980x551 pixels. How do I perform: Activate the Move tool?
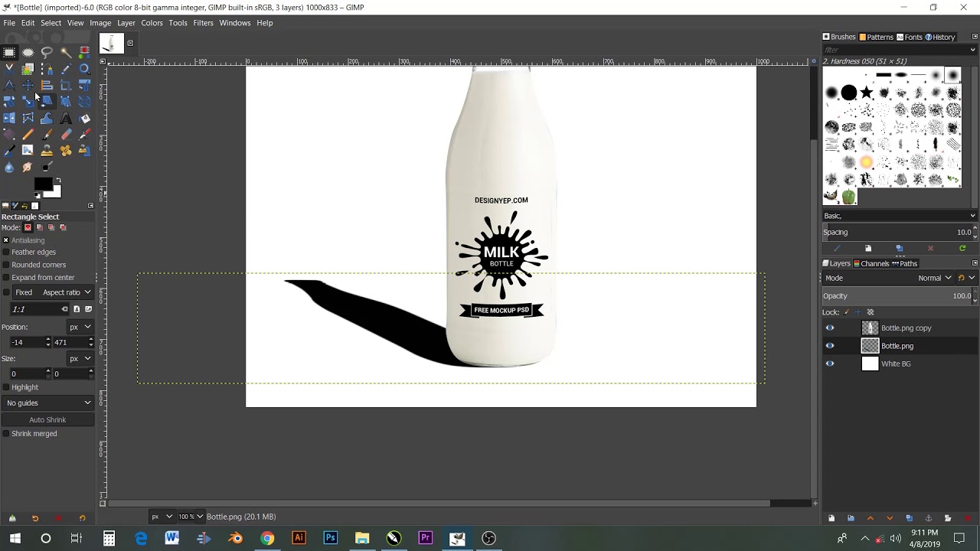28,86
